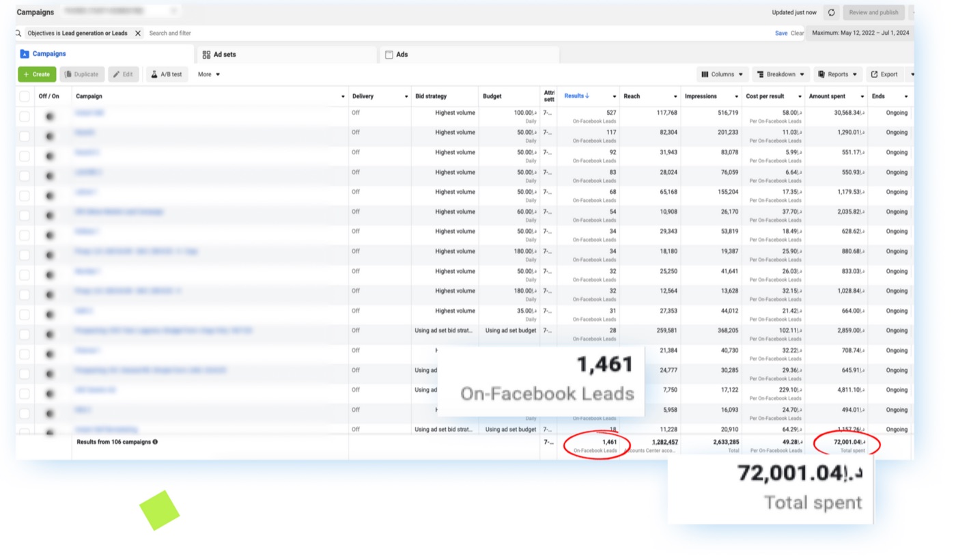Image resolution: width=956 pixels, height=560 pixels.
Task: Remove the Objectives filter chip with X
Action: tap(138, 33)
